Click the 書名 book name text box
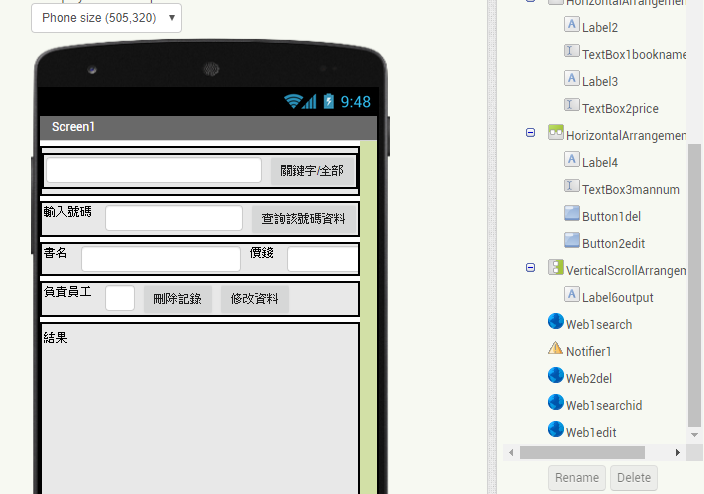Image resolution: width=704 pixels, height=494 pixels. 161,259
